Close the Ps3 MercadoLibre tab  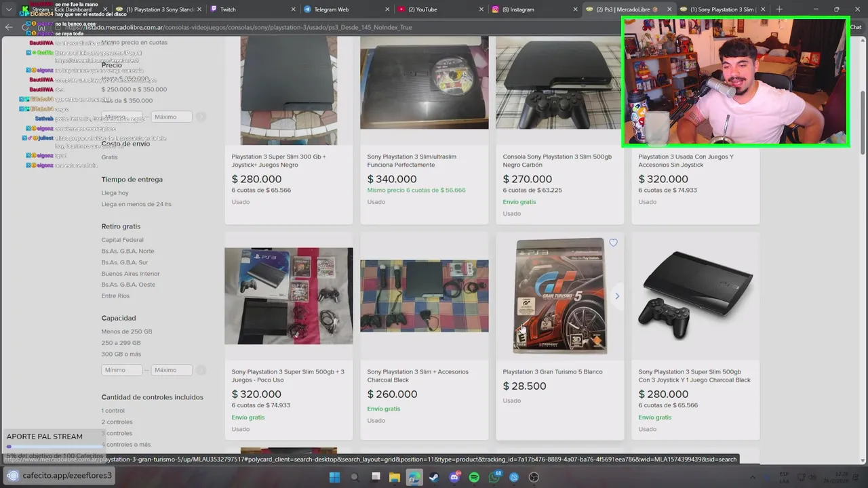pyautogui.click(x=669, y=9)
